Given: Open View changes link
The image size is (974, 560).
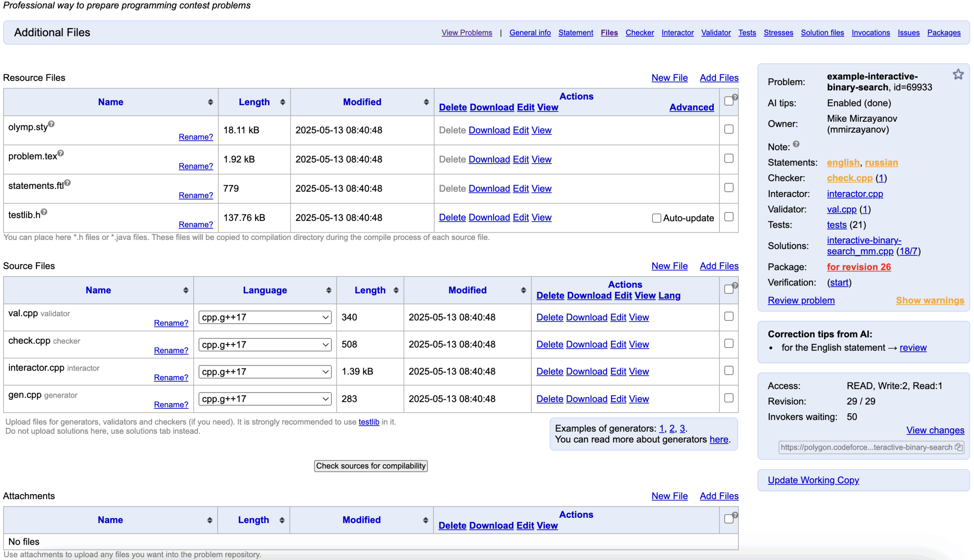Looking at the screenshot, I should point(935,430).
